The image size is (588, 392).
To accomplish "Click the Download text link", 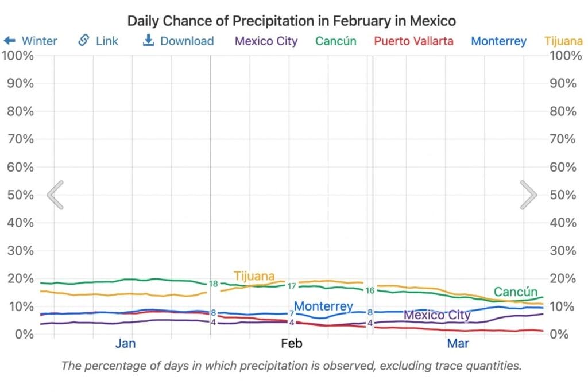I will pos(187,41).
